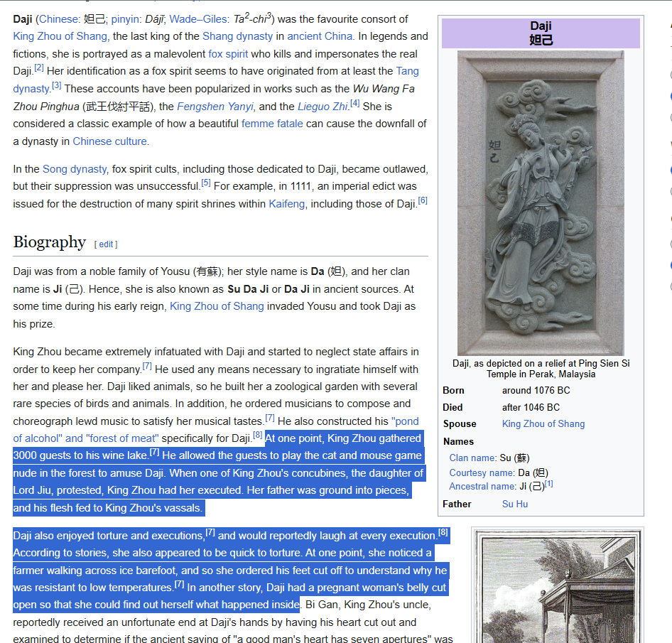Open the Wade–Giles link
The image size is (672, 643).
coord(198,19)
